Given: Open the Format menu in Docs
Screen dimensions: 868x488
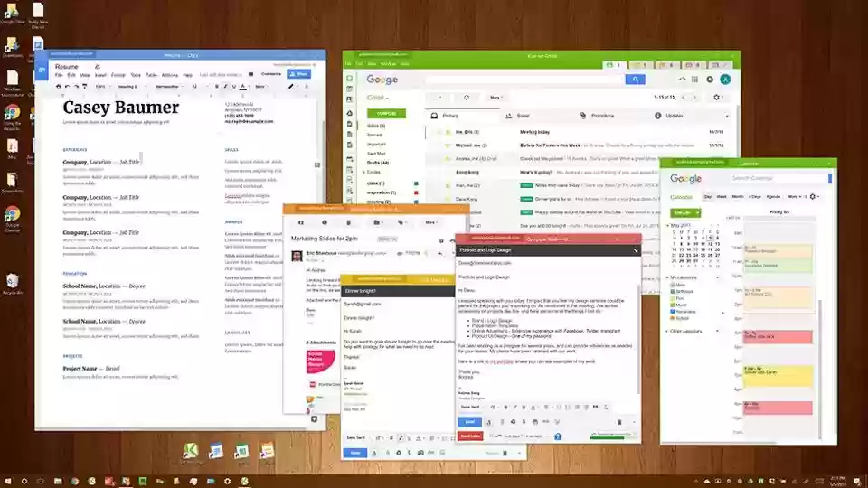Looking at the screenshot, I should (x=118, y=75).
